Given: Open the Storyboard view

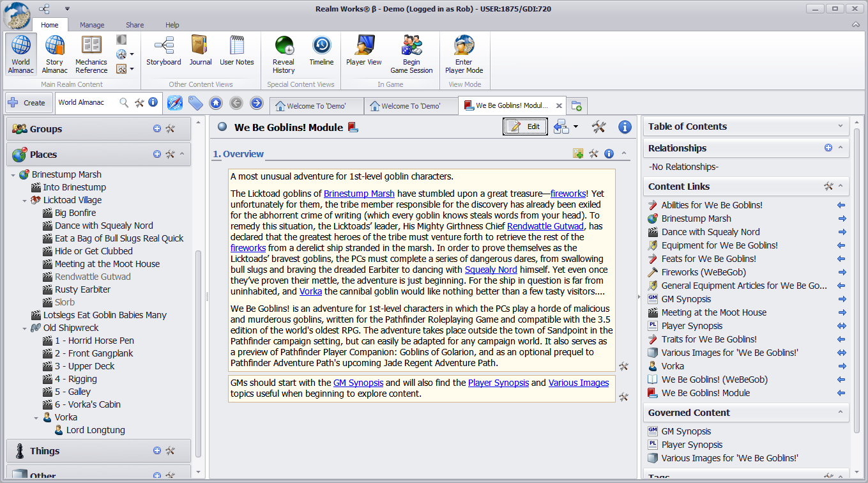Looking at the screenshot, I should coord(164,51).
